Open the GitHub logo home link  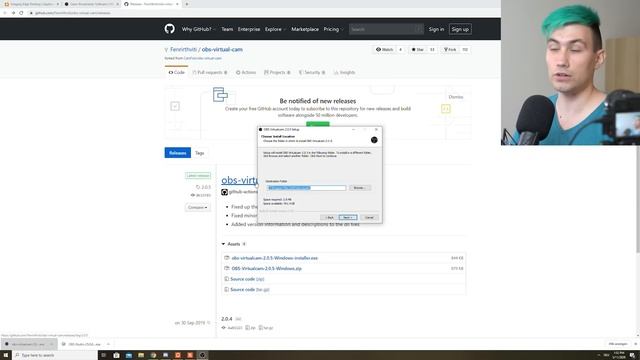170,29
